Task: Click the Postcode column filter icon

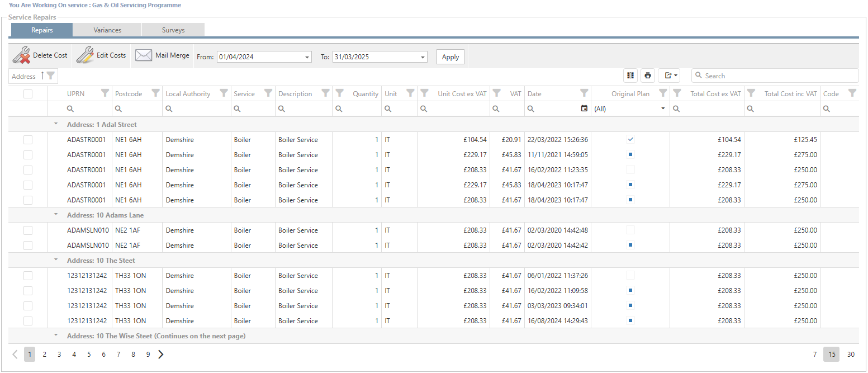Action: coord(155,93)
